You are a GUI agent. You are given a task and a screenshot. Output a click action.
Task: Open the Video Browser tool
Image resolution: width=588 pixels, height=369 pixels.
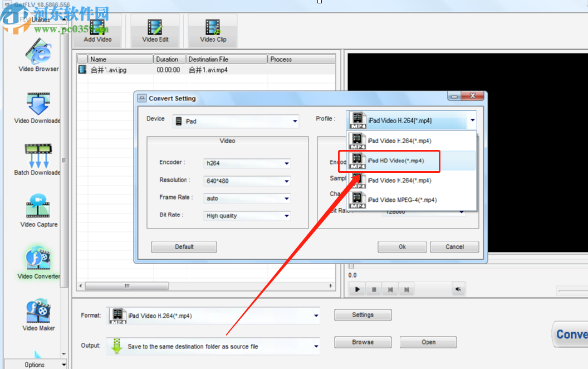coord(38,55)
